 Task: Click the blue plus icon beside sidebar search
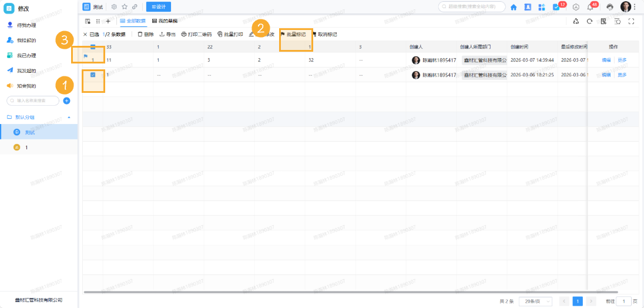[x=66, y=101]
